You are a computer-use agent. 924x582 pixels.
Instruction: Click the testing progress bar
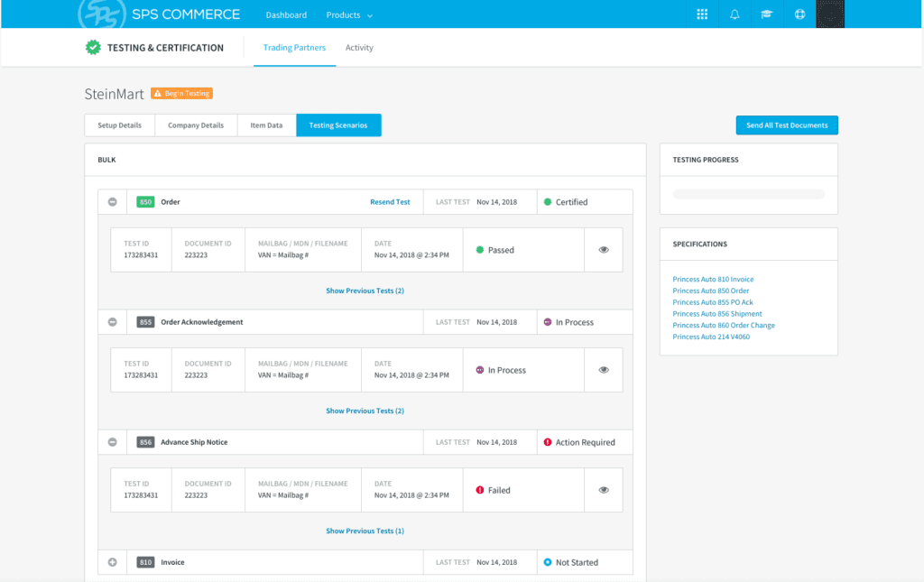click(748, 194)
